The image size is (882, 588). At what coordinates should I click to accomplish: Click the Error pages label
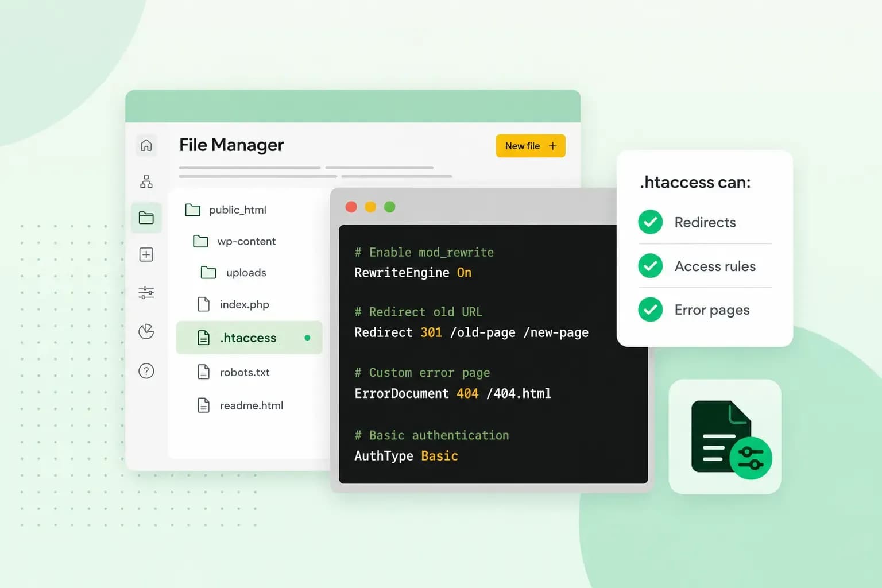(x=712, y=310)
